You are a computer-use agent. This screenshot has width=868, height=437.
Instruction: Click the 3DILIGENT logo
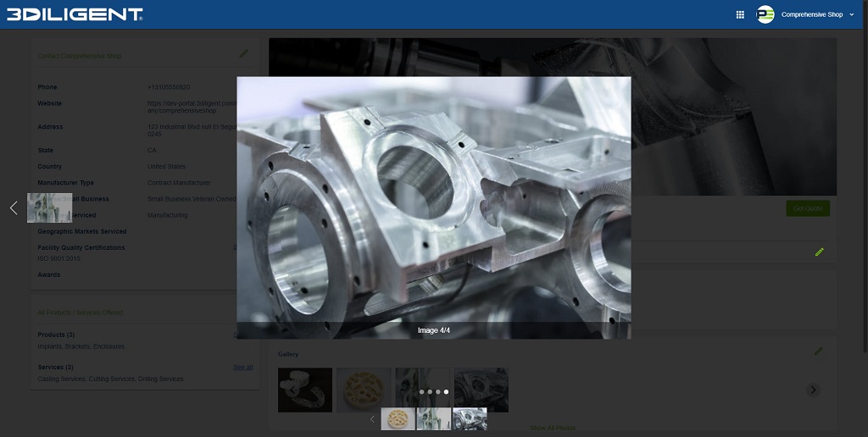[75, 14]
